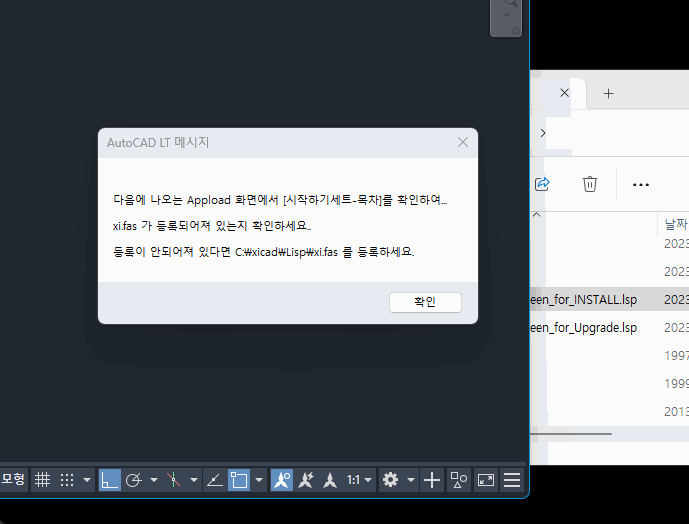Select the file een_for_Upgrade.lsp
Image resolution: width=689 pixels, height=524 pixels.
pos(584,328)
